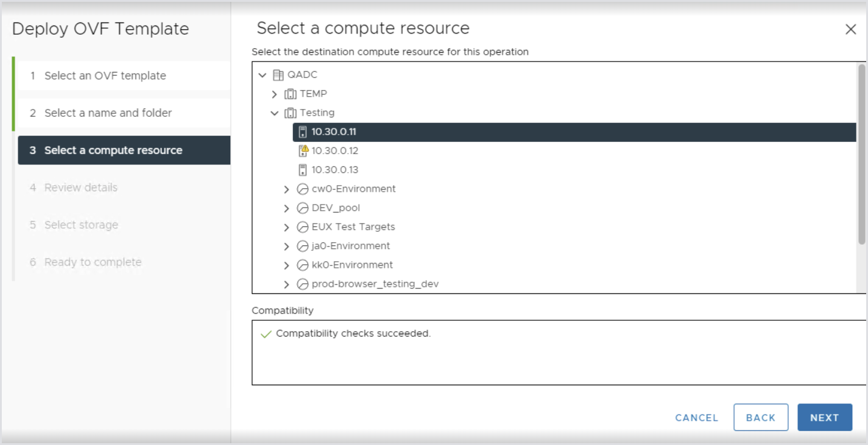Expand the EUX Test Targets pool

pyautogui.click(x=286, y=227)
